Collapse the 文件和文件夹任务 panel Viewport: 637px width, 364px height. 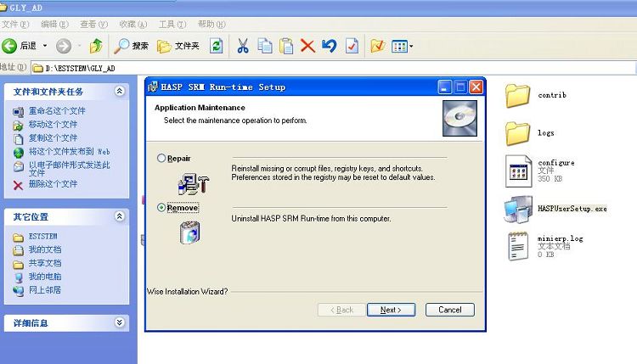click(120, 91)
